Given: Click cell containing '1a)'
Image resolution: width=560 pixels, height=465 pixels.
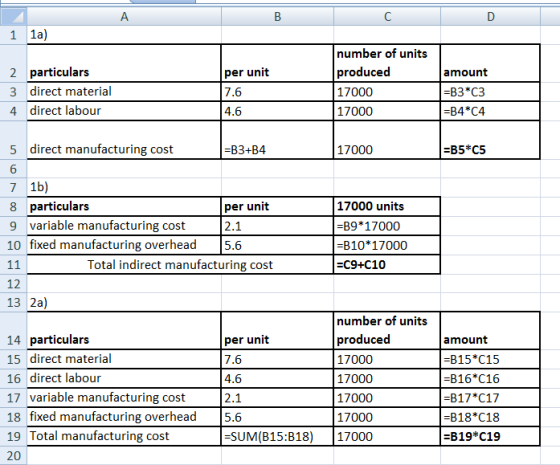Looking at the screenshot, I should [124, 35].
